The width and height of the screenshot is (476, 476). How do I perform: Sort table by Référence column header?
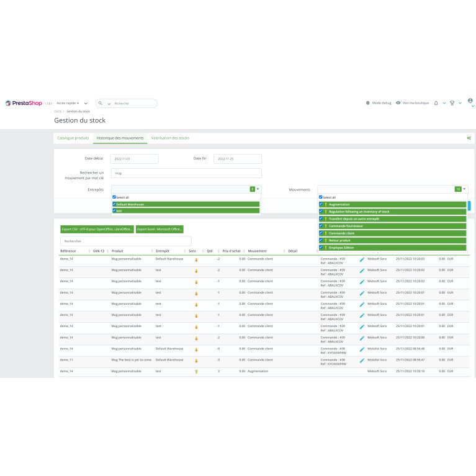[68, 251]
